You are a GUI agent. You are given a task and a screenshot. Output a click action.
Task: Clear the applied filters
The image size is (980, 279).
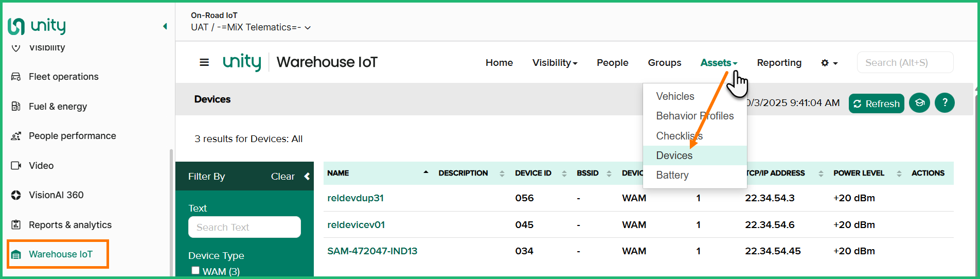click(x=282, y=177)
